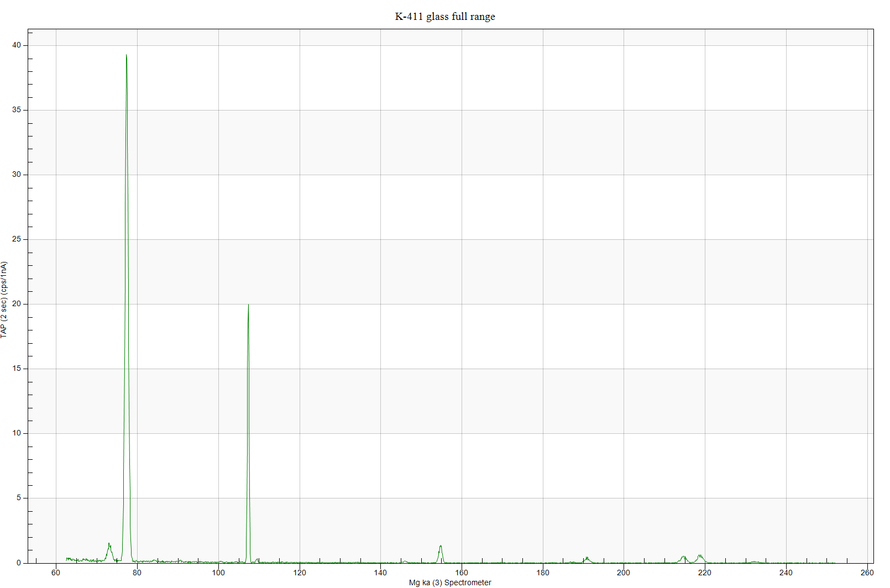This screenshot has width=890, height=588.
Task: Select the X-axis tick label 200
Action: (624, 573)
